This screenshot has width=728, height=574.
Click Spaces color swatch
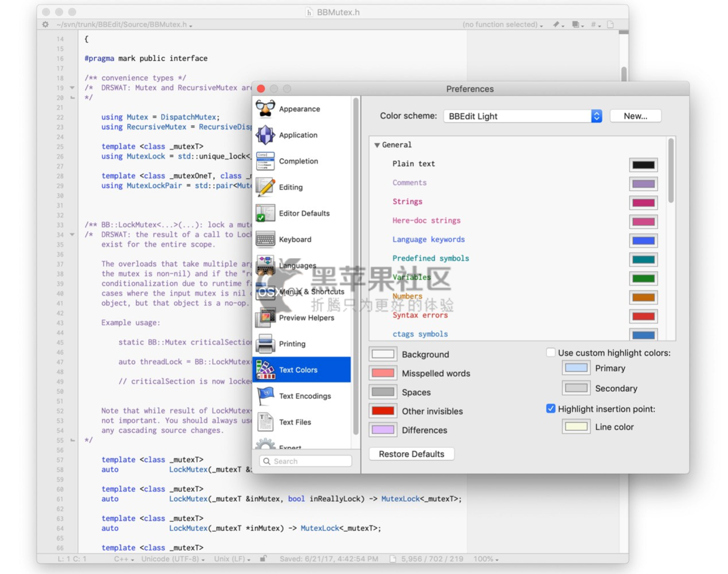point(383,392)
